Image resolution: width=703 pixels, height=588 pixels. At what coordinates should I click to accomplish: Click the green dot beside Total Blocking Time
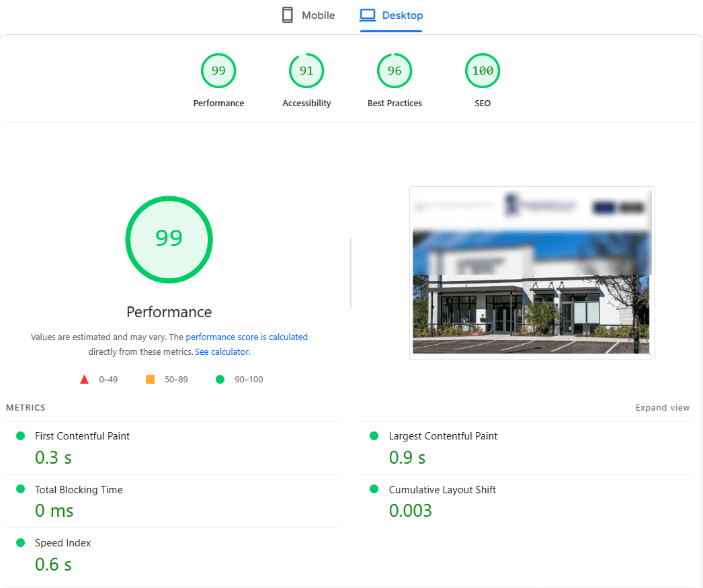[19, 489]
